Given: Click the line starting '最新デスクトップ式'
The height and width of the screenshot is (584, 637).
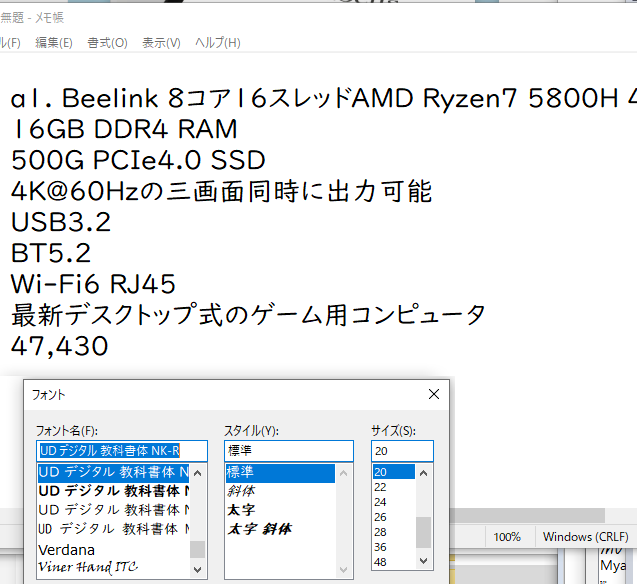Looking at the screenshot, I should (248, 315).
